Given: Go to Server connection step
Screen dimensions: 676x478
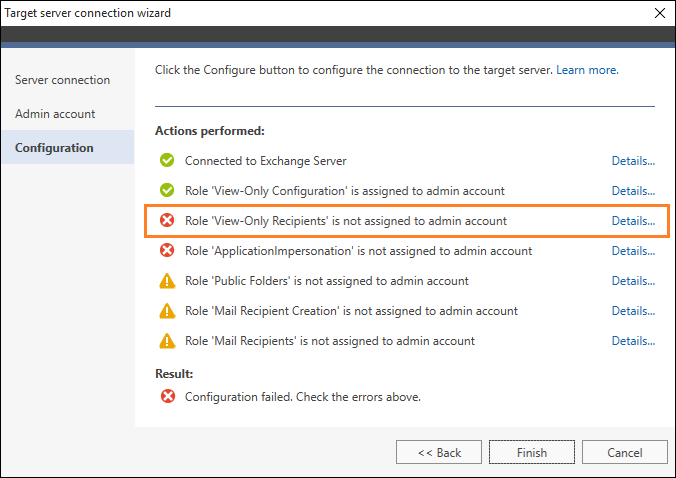Looking at the screenshot, I should (x=63, y=80).
